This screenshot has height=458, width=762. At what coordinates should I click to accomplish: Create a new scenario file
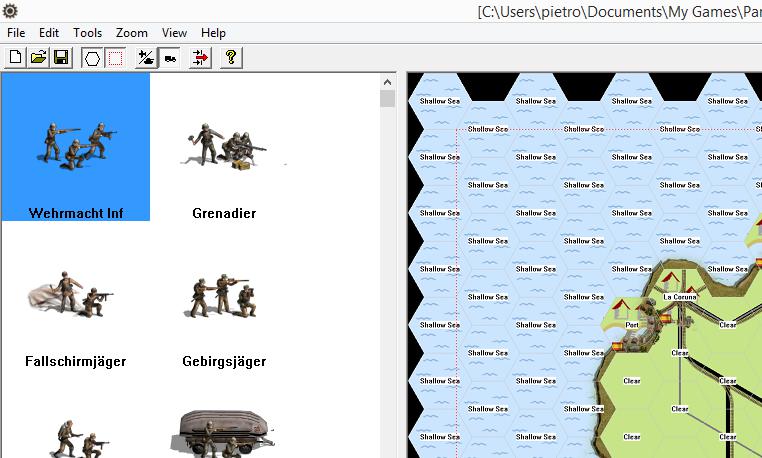[x=16, y=58]
